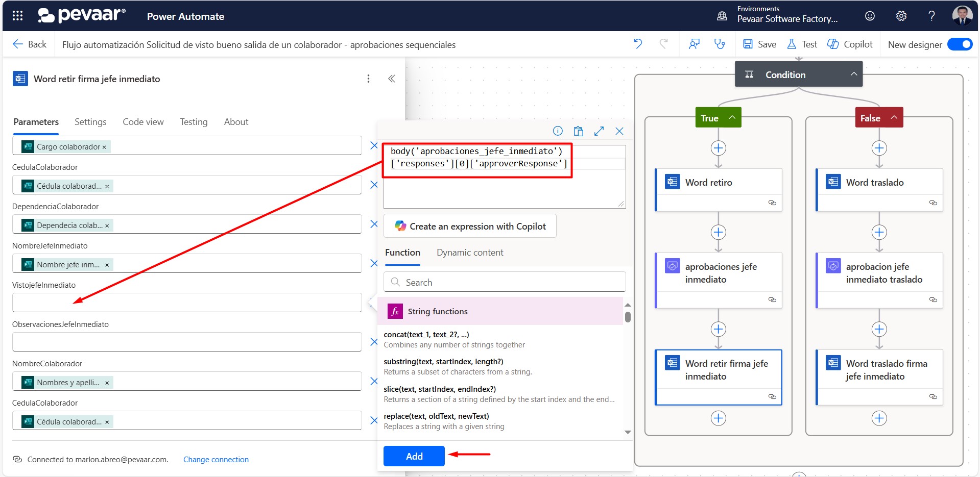Clear the DependenciaColaborador field with X icon
980x477 pixels.
[x=374, y=224]
